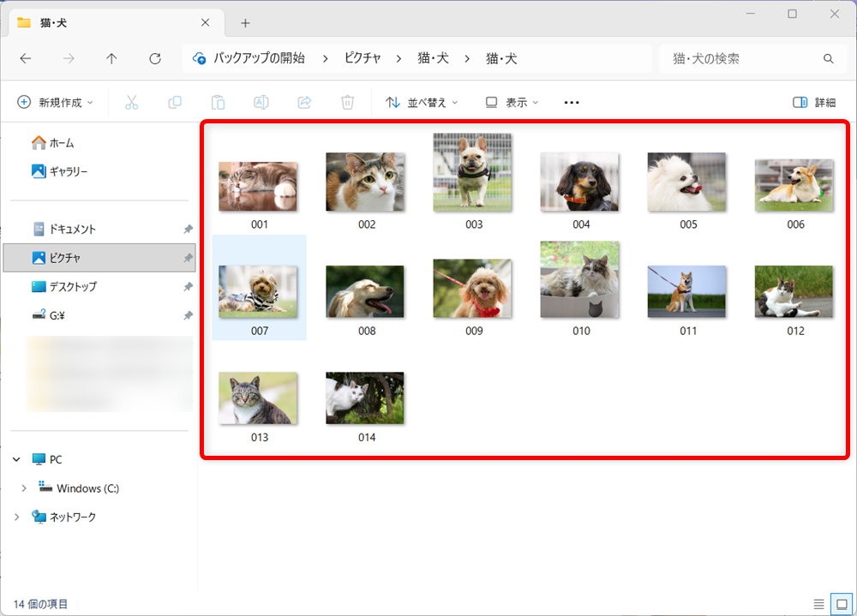857x616 pixels.
Task: Click the Delete (trash) icon
Action: coord(347,102)
